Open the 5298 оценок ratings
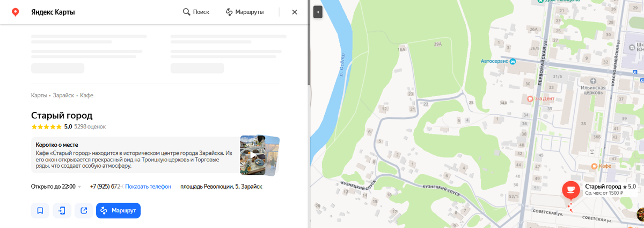644x228 pixels. pos(90,127)
